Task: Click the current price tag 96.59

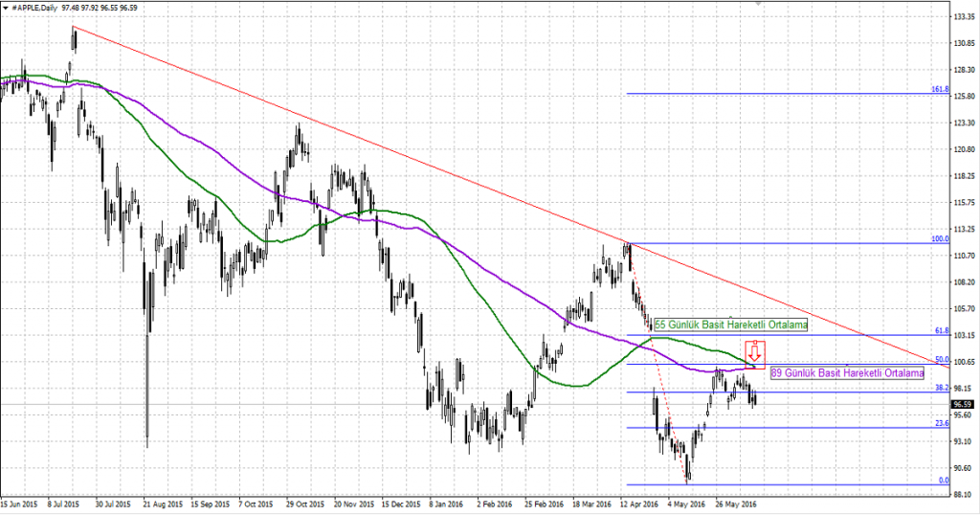Action: [965, 404]
